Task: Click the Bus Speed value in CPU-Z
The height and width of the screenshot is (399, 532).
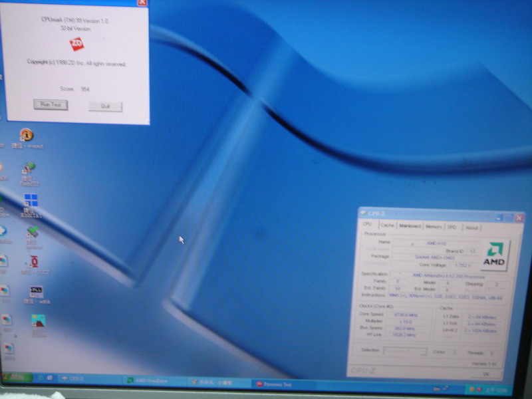Action: [404, 329]
